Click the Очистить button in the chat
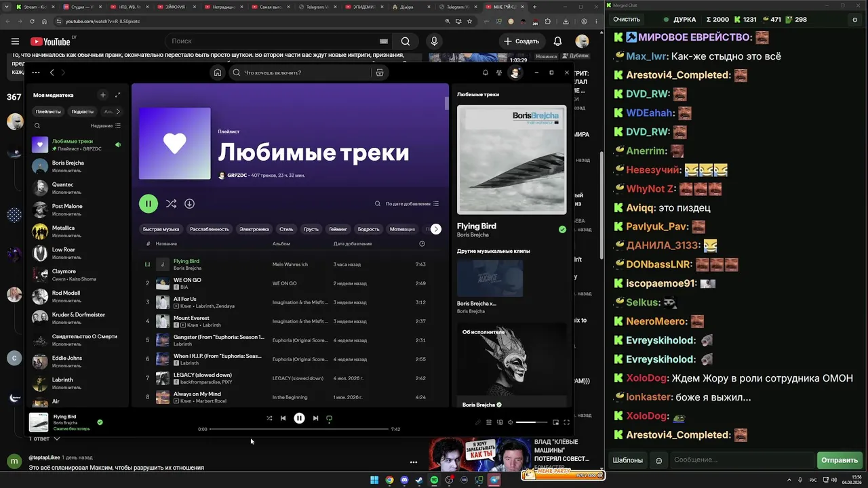 (627, 20)
